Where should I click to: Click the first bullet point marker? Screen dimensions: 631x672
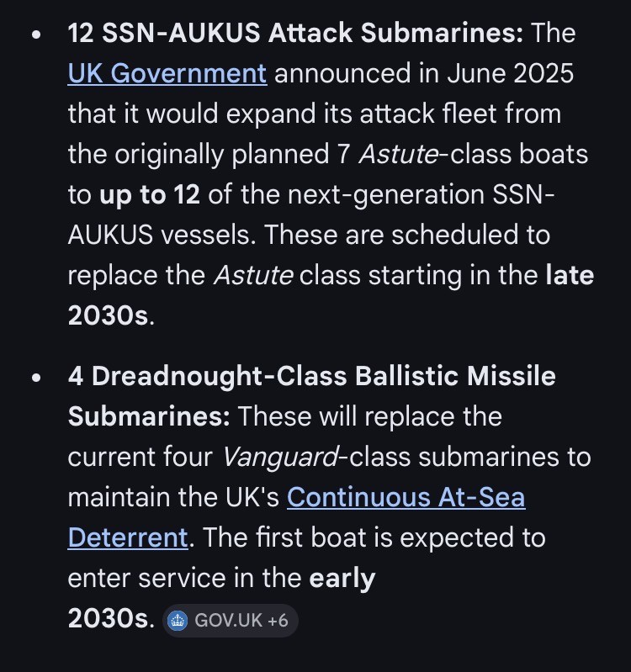point(35,34)
